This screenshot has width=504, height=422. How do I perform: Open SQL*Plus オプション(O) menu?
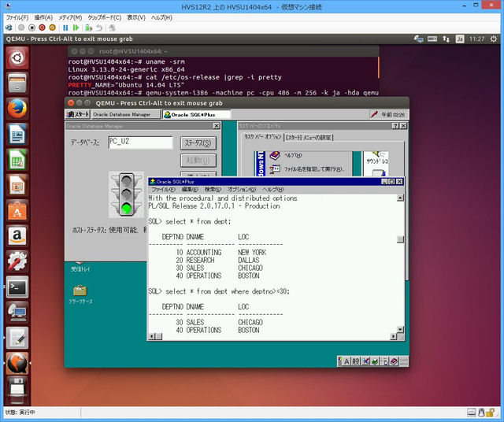click(242, 190)
